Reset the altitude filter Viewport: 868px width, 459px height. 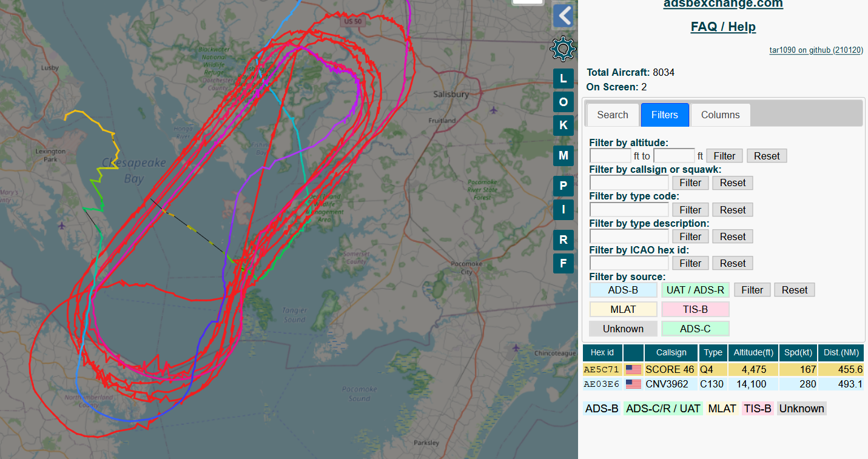click(767, 156)
